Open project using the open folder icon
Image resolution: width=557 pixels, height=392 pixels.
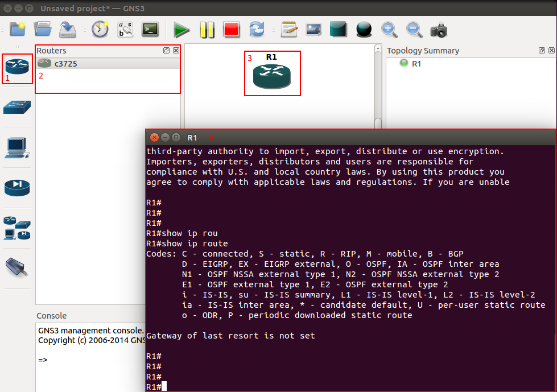43,29
